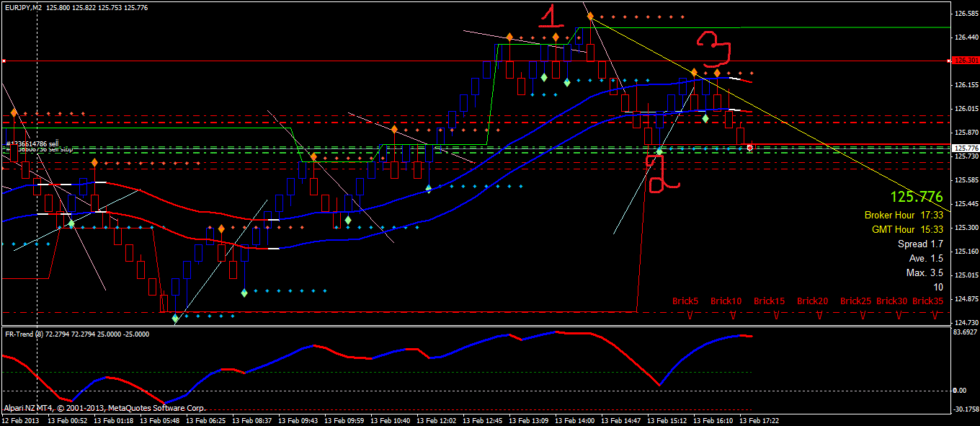
Task: Click 0.00 on the indicator scale
Action: [960, 390]
